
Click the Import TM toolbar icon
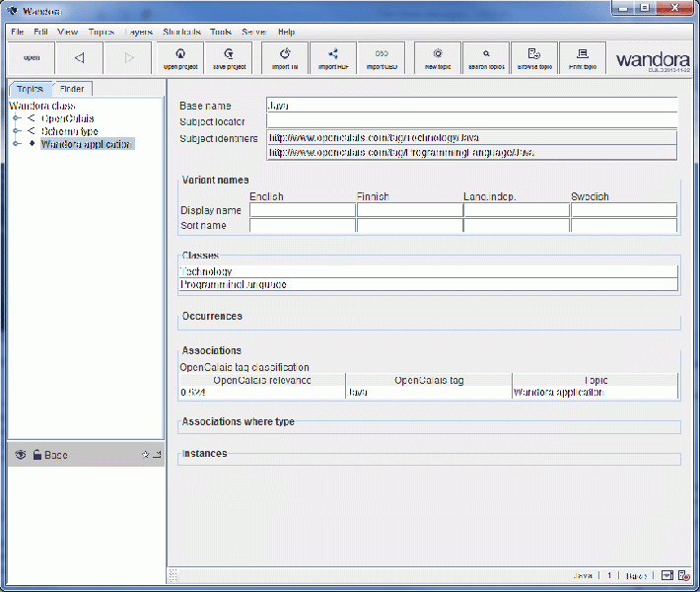tap(285, 57)
